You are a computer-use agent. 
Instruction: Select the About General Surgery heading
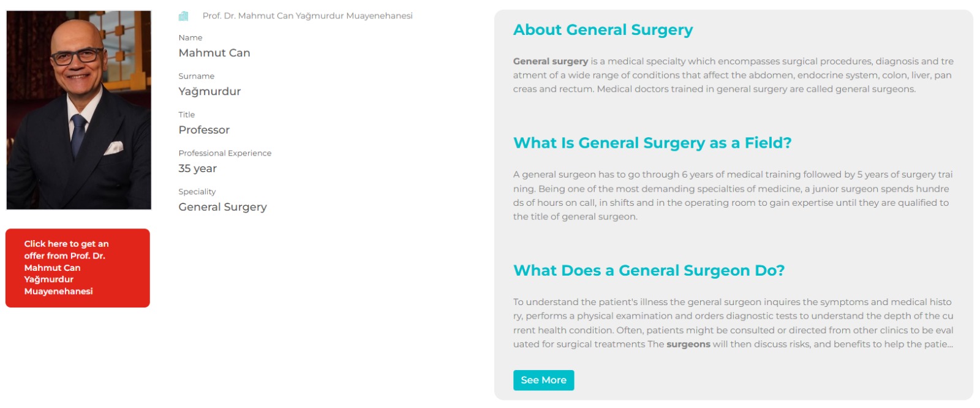click(x=603, y=30)
